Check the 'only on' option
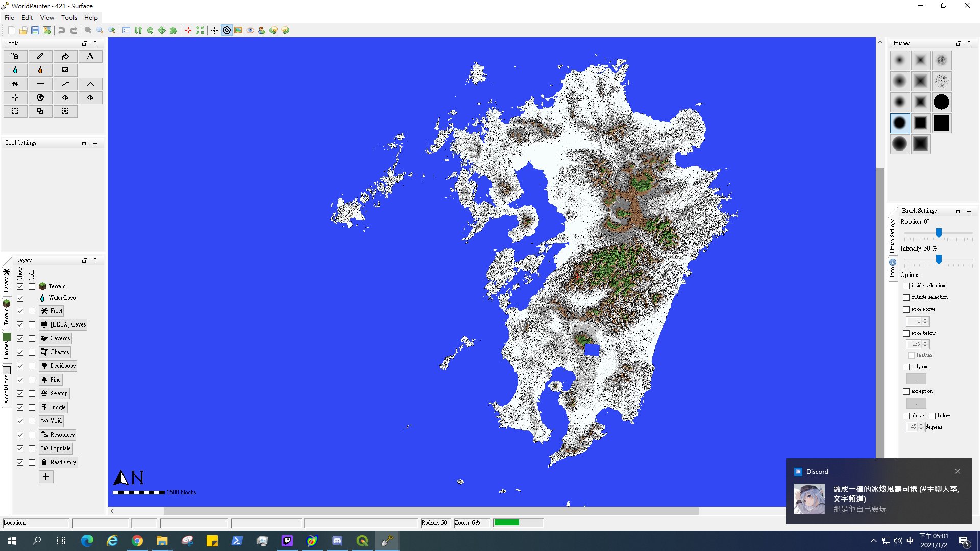Viewport: 980px width, 551px height. (x=906, y=367)
